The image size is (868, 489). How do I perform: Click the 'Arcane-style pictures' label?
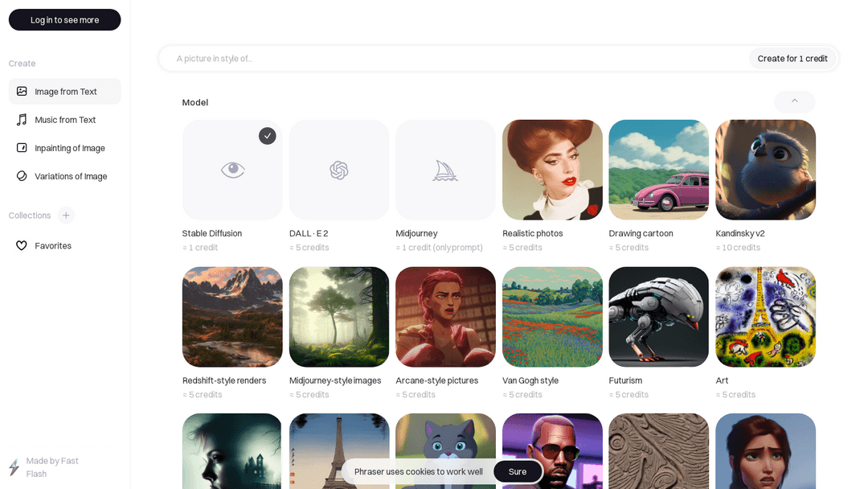pyautogui.click(x=436, y=380)
